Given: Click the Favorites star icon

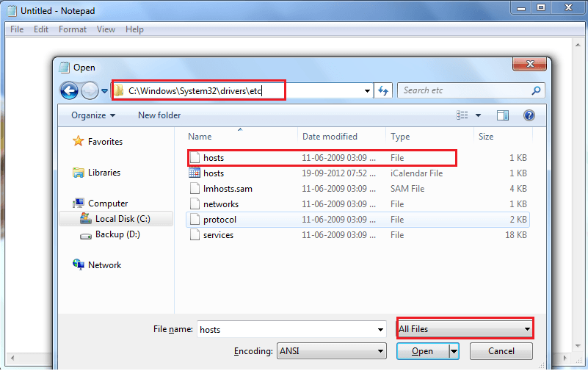Looking at the screenshot, I should point(78,141).
